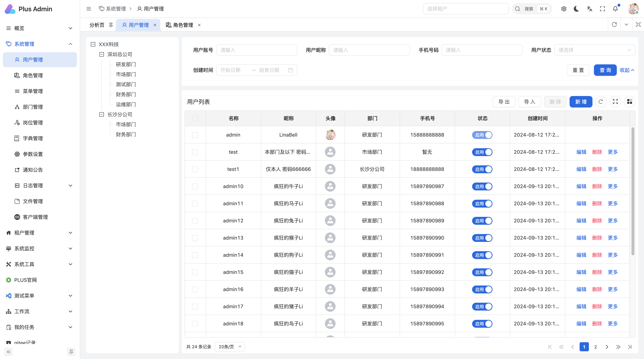Toggle status switch for user test1

point(482,169)
